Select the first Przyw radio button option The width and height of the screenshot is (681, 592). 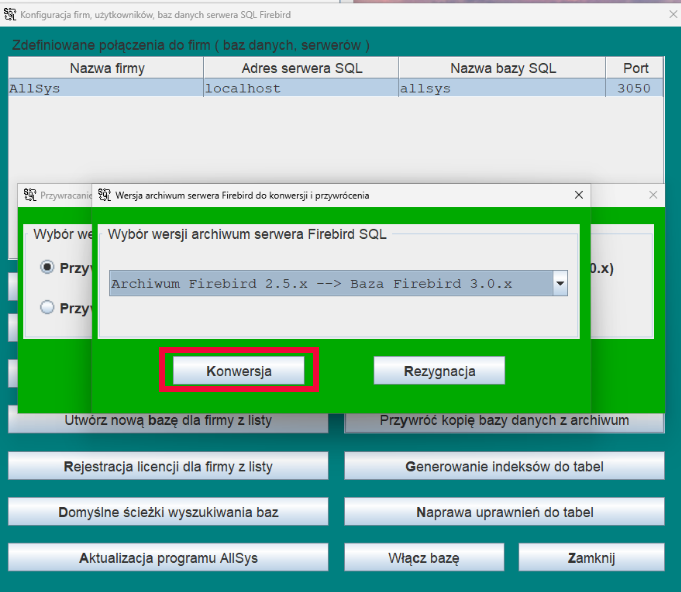[x=47, y=267]
